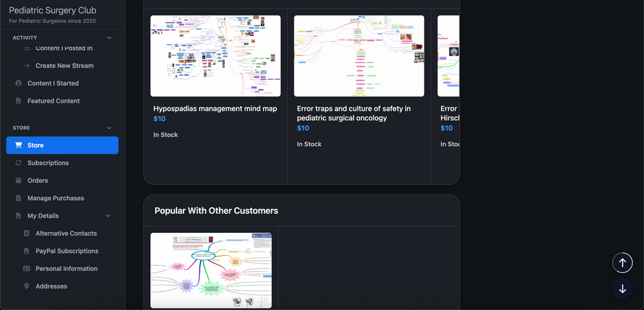Open Hypospadias mind map thumbnail image
644x310 pixels.
tap(216, 56)
